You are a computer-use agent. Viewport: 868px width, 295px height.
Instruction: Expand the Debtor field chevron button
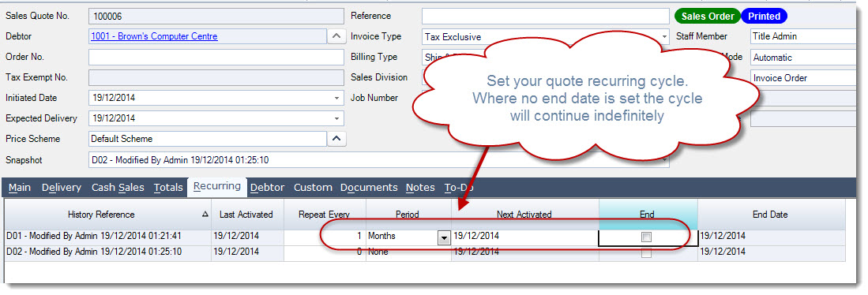coord(336,36)
